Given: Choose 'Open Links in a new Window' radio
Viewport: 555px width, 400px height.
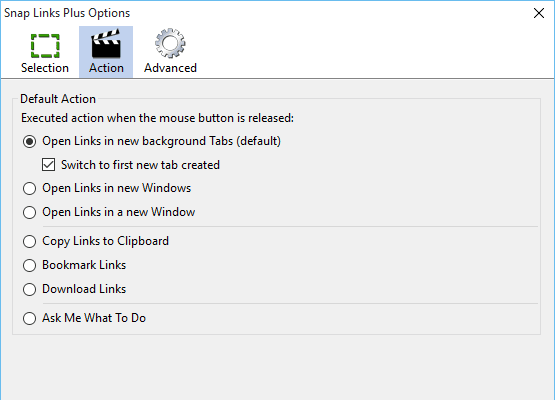Looking at the screenshot, I should click(x=29, y=212).
